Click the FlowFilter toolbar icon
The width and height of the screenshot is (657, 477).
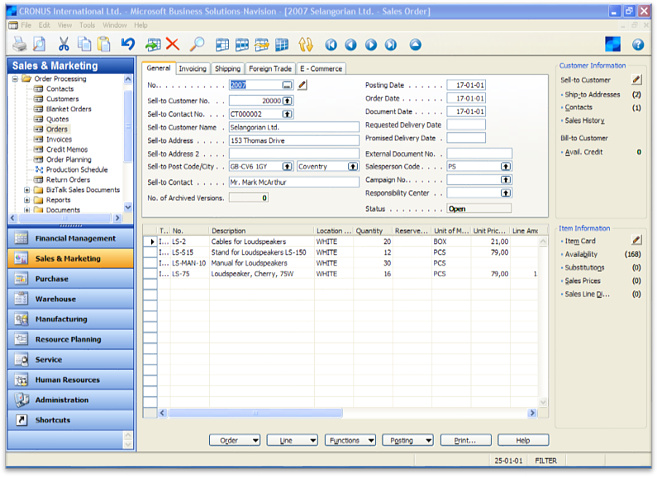pos(262,45)
